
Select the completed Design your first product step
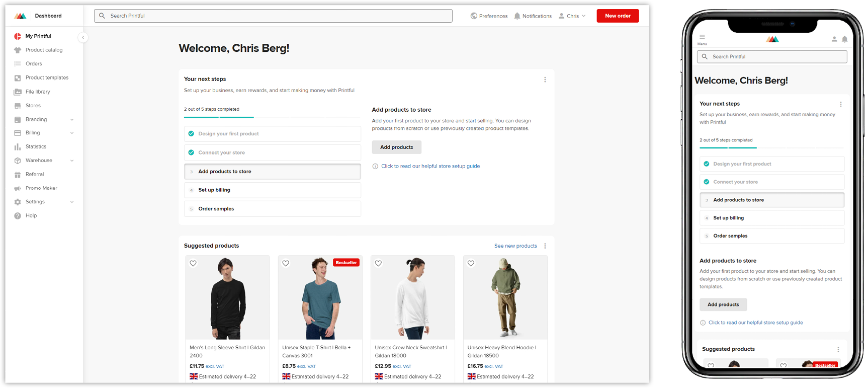point(273,134)
